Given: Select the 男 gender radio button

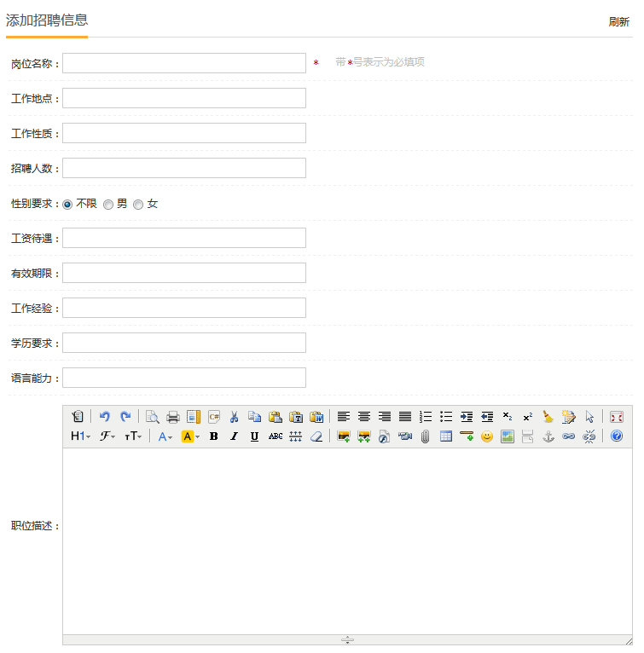Looking at the screenshot, I should click(x=108, y=205).
